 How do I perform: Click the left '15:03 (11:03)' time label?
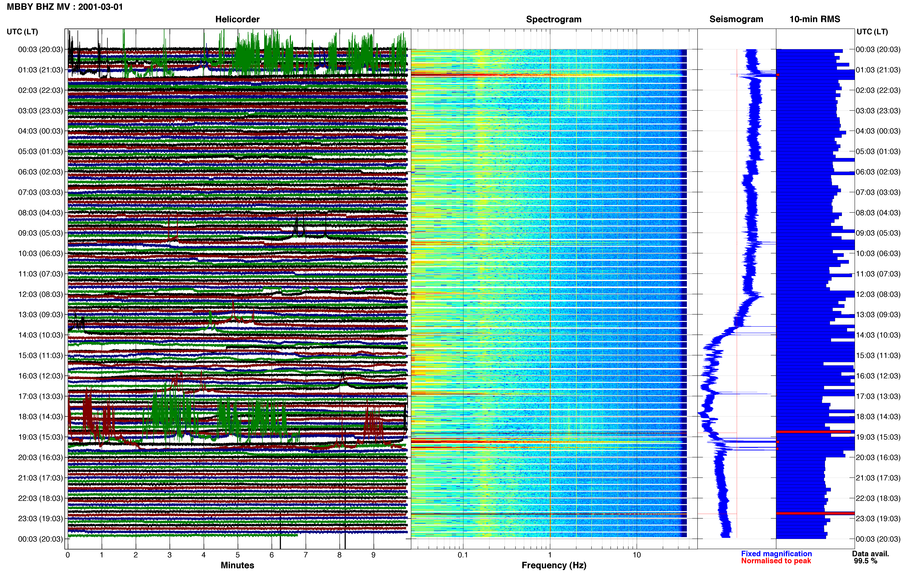coord(41,356)
